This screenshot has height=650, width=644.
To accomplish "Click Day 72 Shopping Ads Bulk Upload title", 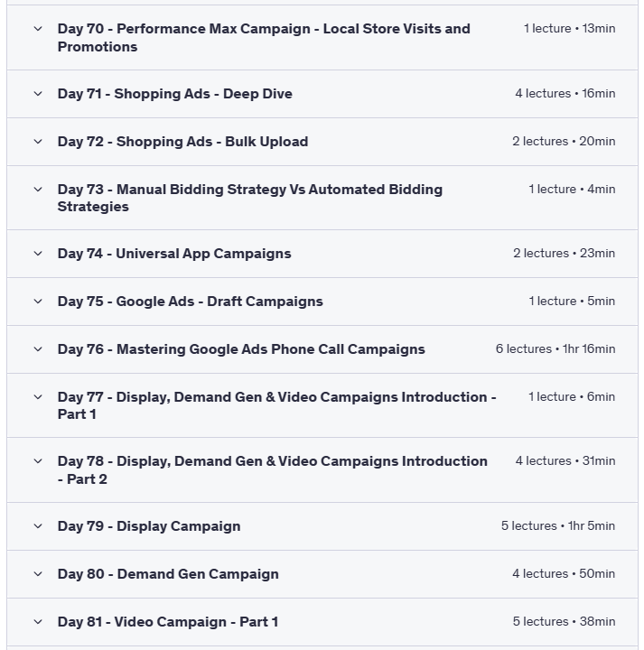I will [182, 142].
